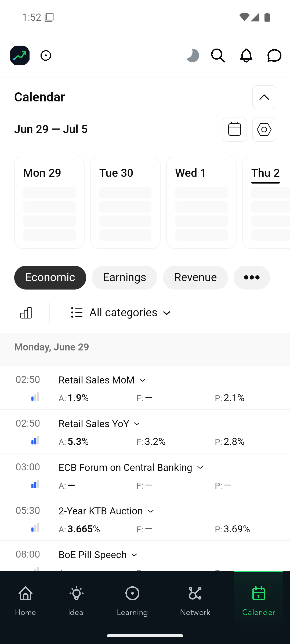Switch to the Economic filter

50,277
